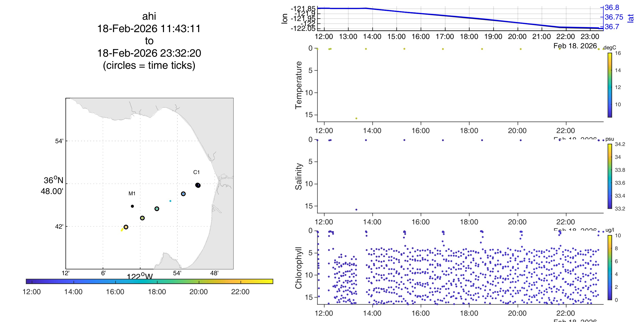Click the Temperature y-axis label

coord(299,85)
